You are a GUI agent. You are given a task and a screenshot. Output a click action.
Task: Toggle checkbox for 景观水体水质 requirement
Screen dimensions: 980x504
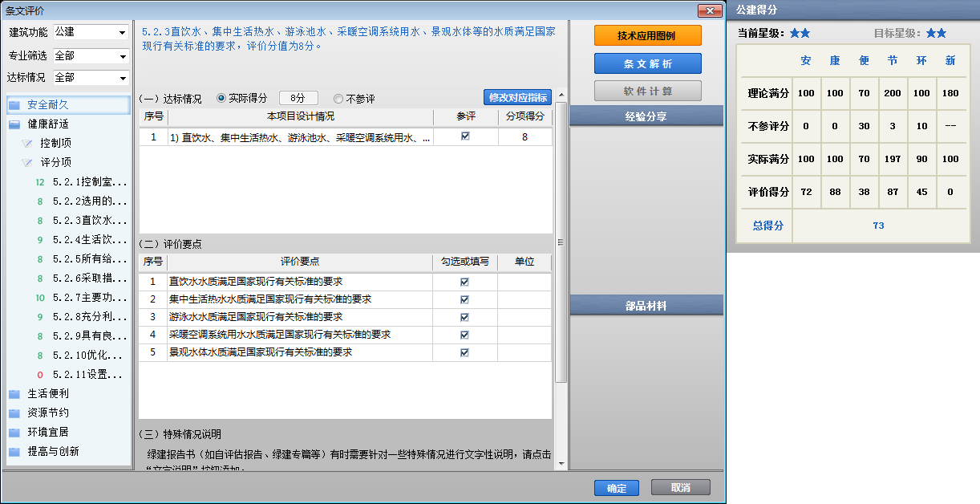pos(464,352)
